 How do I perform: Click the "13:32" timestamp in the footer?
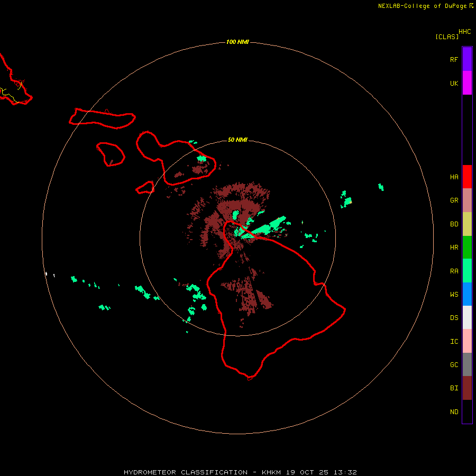[345, 472]
